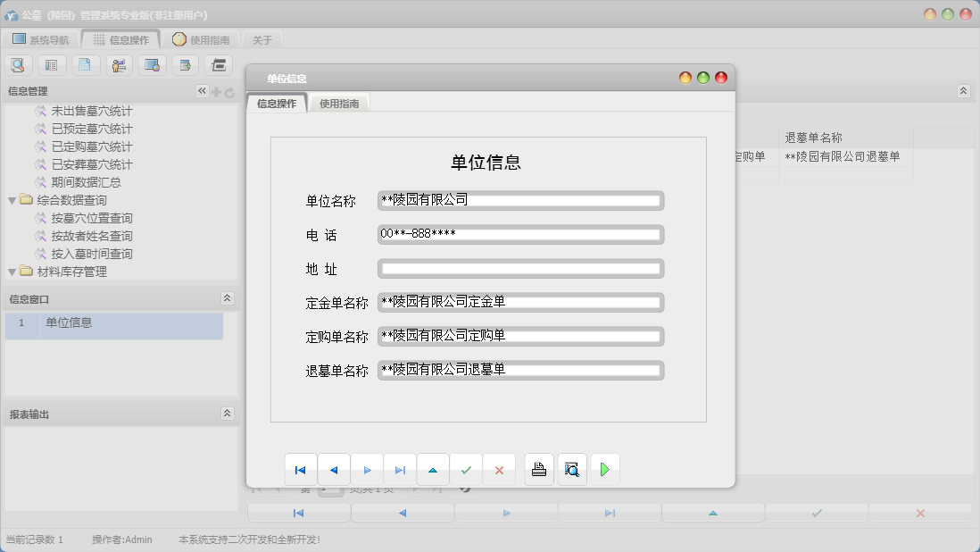
Task: Open print preview in the 单位信息 dialog
Action: 571,469
